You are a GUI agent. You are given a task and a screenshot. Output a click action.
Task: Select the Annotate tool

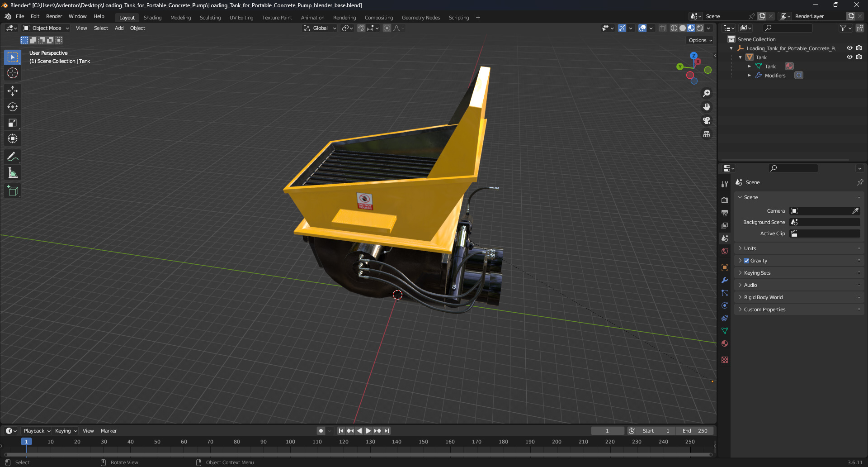pyautogui.click(x=13, y=157)
